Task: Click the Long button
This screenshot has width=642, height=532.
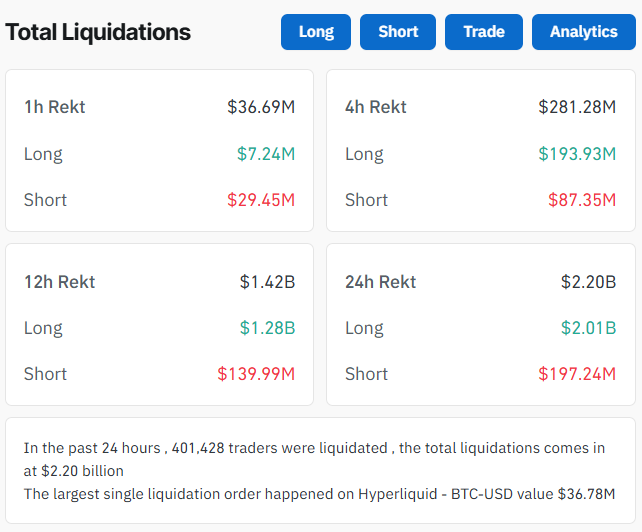Action: (316, 32)
